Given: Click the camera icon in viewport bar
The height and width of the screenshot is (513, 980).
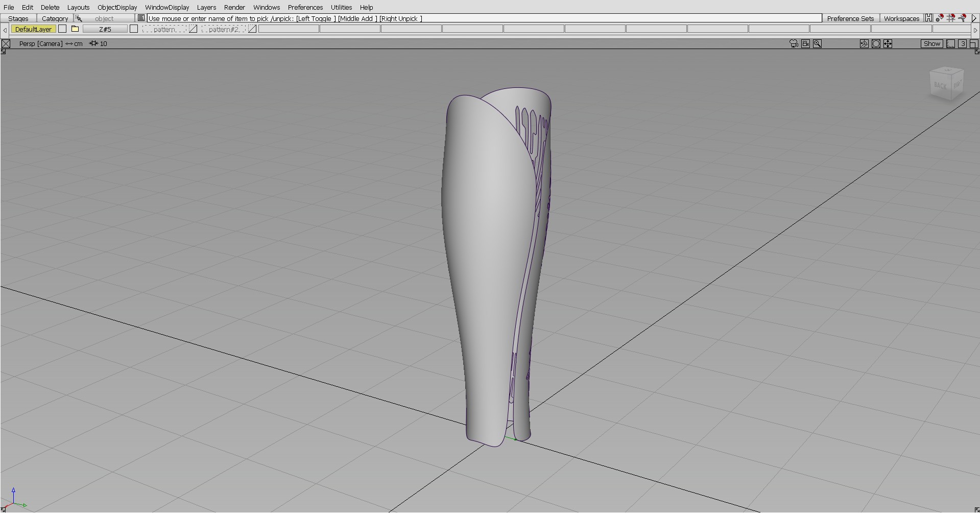Looking at the screenshot, I should pyautogui.click(x=794, y=44).
